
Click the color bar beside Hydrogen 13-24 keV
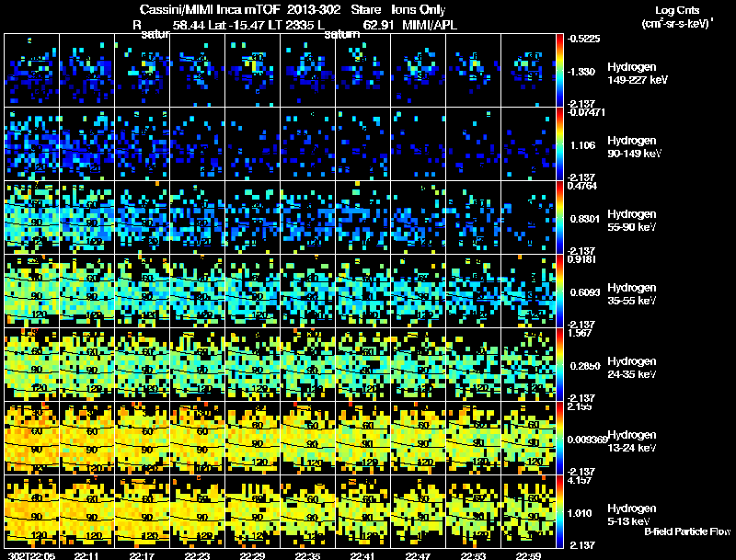(x=559, y=439)
